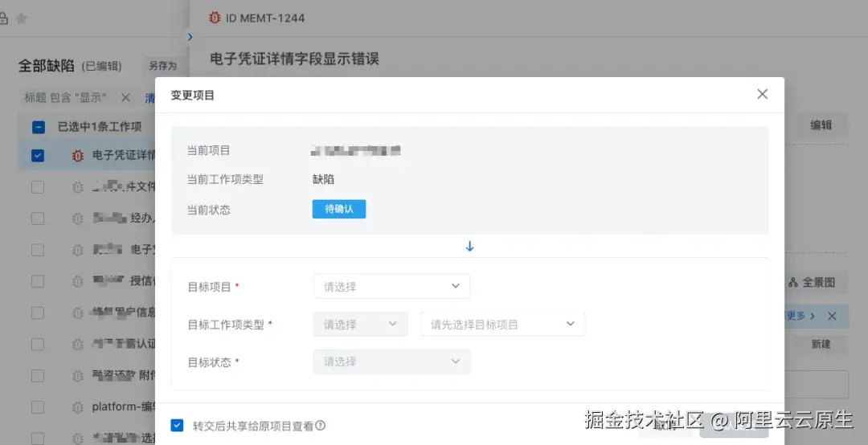
Task: Remove the 标题 包含 "显示" filter
Action: coord(125,97)
